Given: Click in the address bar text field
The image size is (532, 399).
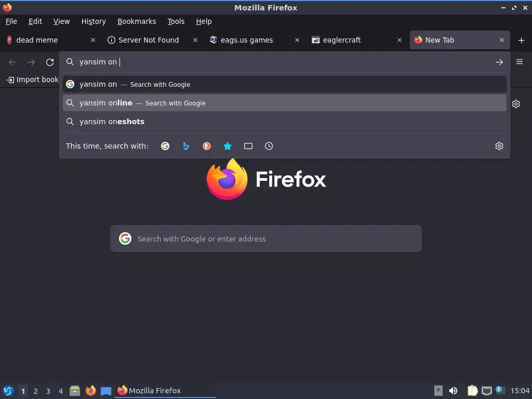Looking at the screenshot, I should point(284,62).
